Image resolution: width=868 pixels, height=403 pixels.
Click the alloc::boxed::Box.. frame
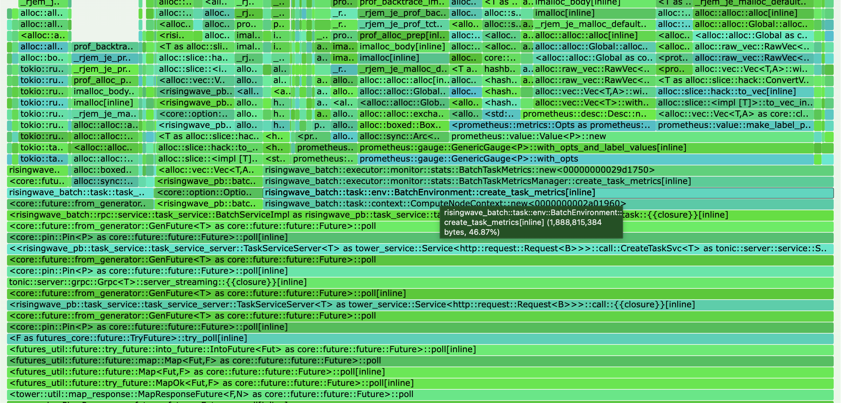403,125
